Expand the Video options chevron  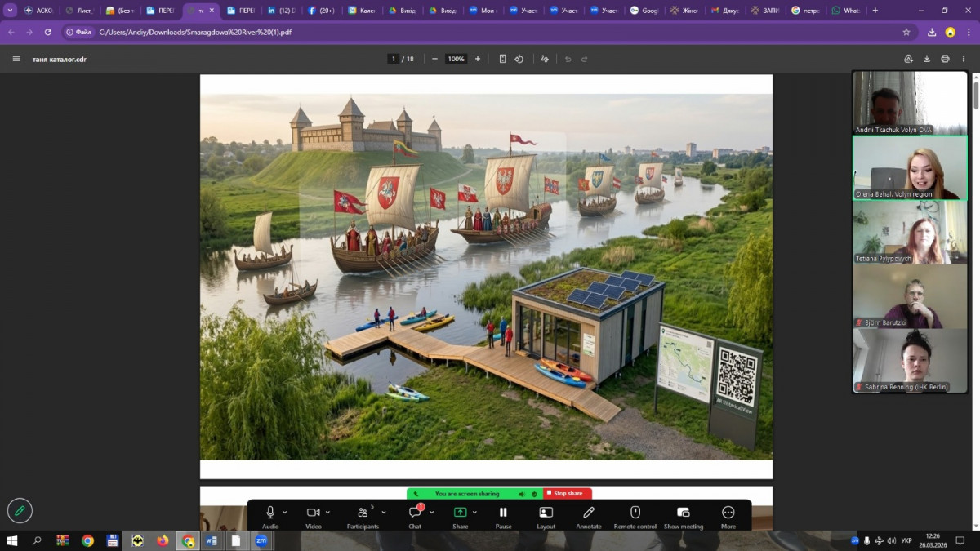(327, 513)
